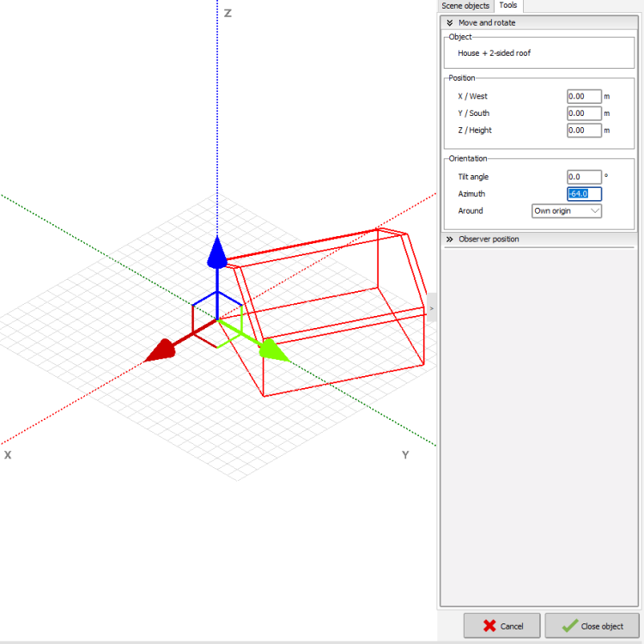644x644 pixels.
Task: Click the side panel collapse handle arrow
Action: pos(432,307)
